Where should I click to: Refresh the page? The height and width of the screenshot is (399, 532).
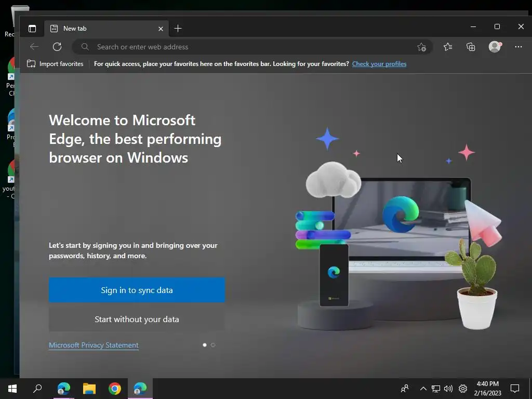pos(57,47)
